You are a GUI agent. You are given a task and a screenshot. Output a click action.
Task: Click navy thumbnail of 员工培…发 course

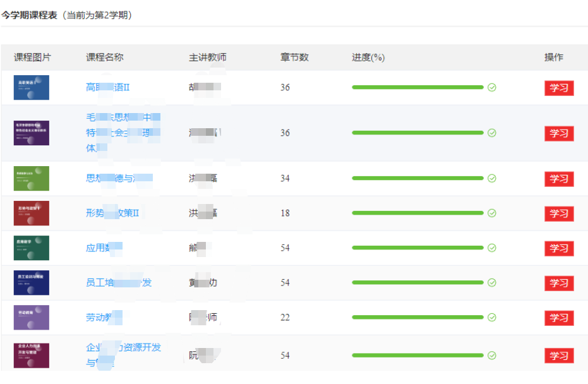coord(32,282)
